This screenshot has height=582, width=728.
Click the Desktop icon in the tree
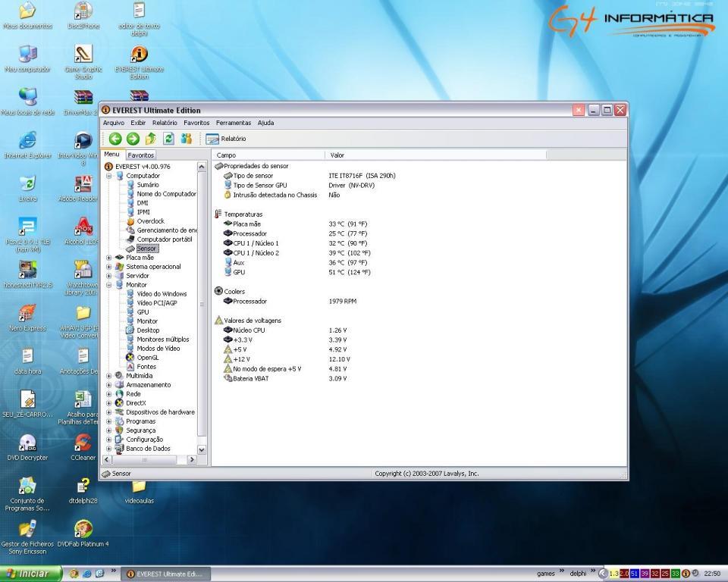(130, 330)
